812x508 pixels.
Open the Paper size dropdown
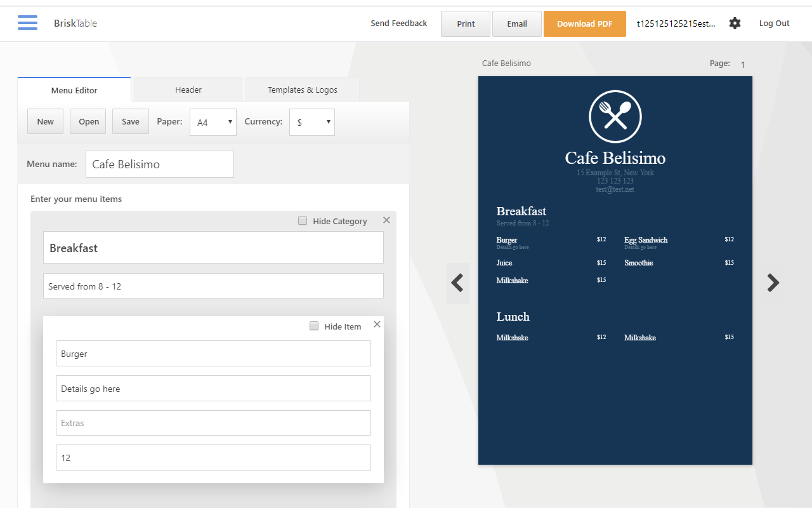click(x=213, y=122)
